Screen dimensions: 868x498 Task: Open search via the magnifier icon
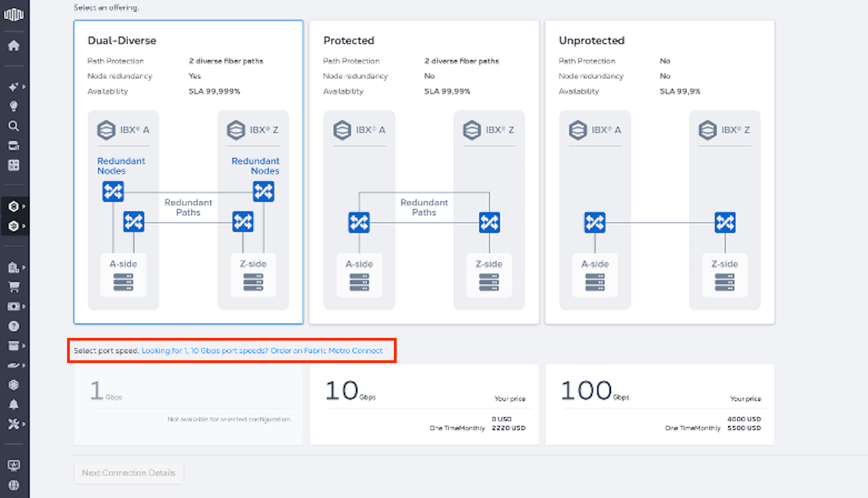point(14,126)
